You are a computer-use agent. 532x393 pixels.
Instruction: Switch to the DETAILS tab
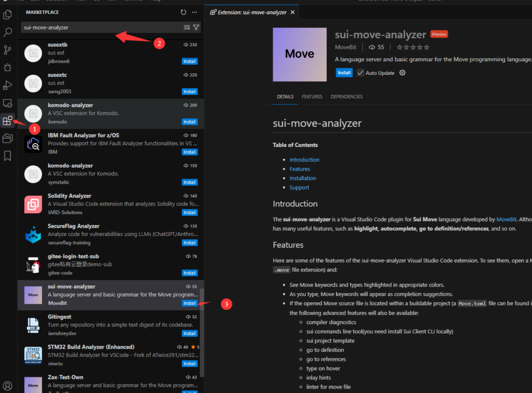pos(285,97)
